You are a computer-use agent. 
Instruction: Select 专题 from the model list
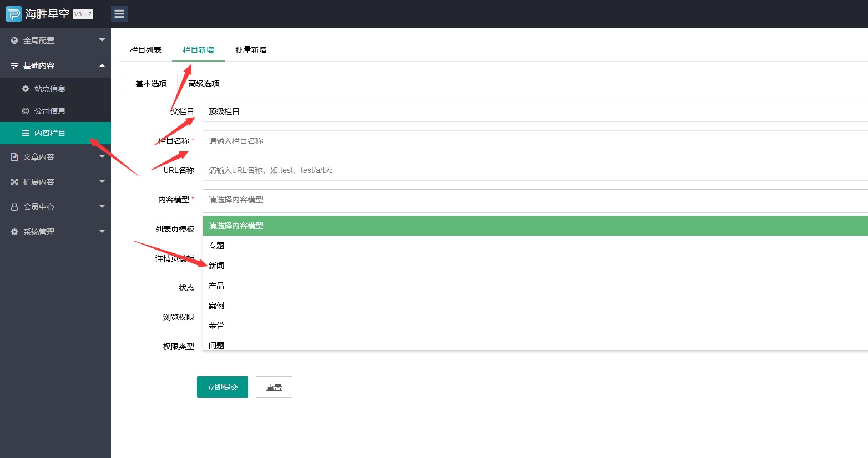tap(535, 246)
